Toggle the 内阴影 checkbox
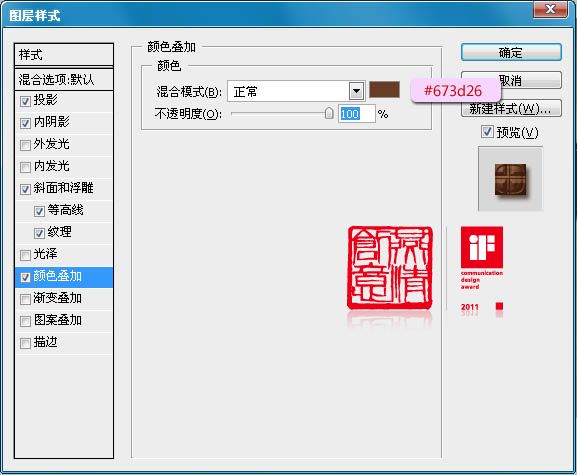Image resolution: width=577 pixels, height=475 pixels. pyautogui.click(x=25, y=123)
